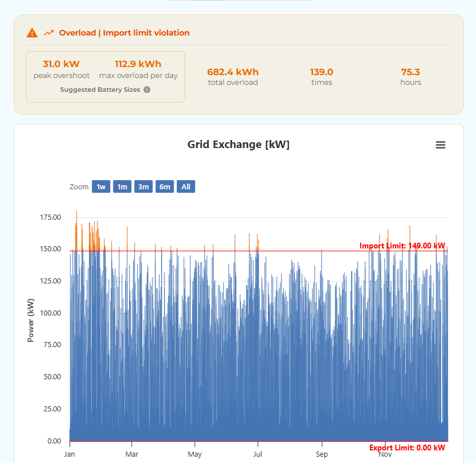The image size is (476, 463).
Task: Click the 'Overload | Import limit violation' heading
Action: [124, 33]
